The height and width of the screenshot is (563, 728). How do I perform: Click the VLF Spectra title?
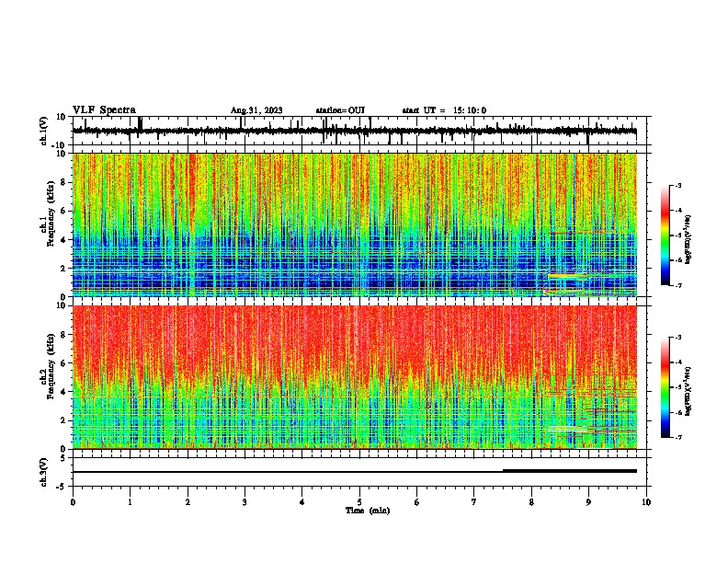(104, 110)
